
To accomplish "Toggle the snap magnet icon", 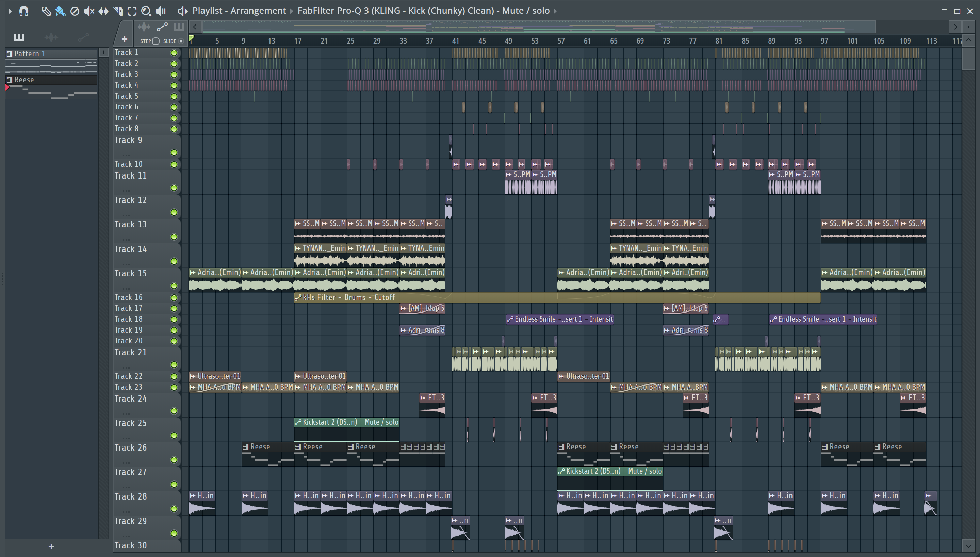I will tap(24, 11).
